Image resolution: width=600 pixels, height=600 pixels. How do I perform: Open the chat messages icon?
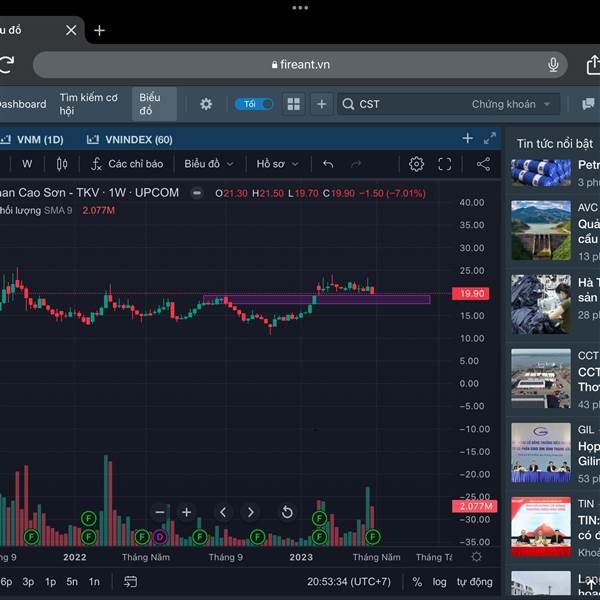coord(588,104)
